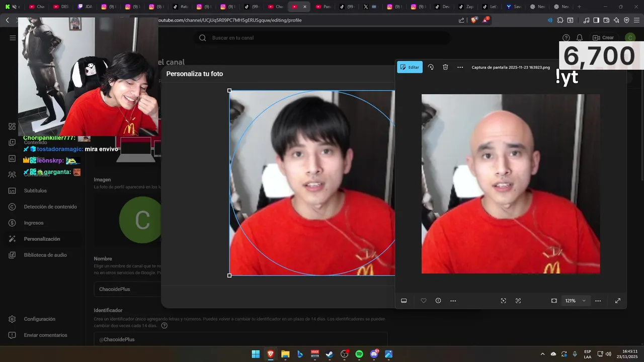Click the @ChacoidePlus identifier field
The image size is (644, 362).
pos(240,339)
